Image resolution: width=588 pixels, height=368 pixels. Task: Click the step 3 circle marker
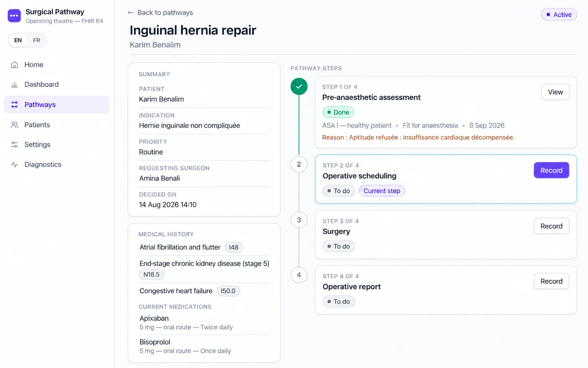point(299,220)
